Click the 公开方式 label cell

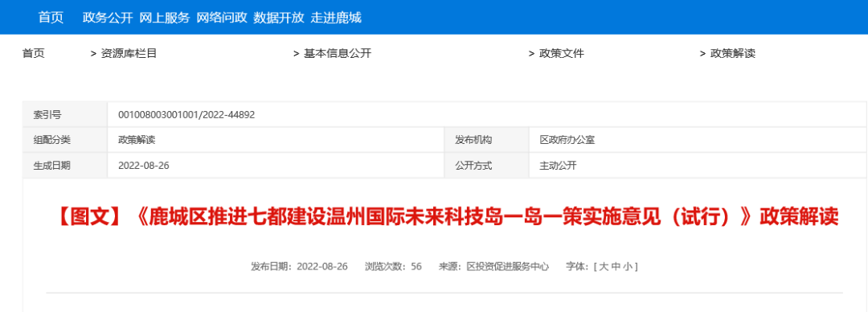point(487,165)
